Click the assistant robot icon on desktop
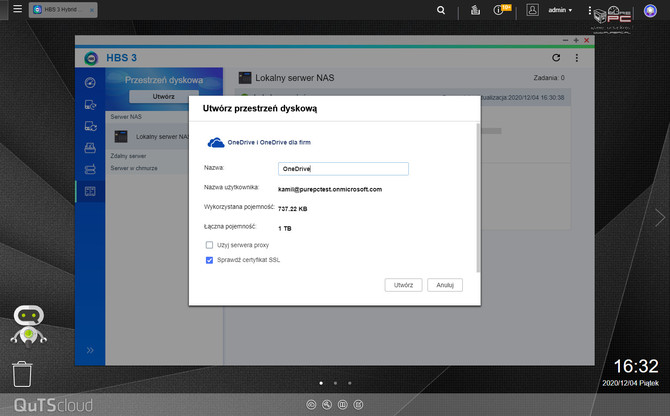The height and width of the screenshot is (416, 670). tap(29, 325)
